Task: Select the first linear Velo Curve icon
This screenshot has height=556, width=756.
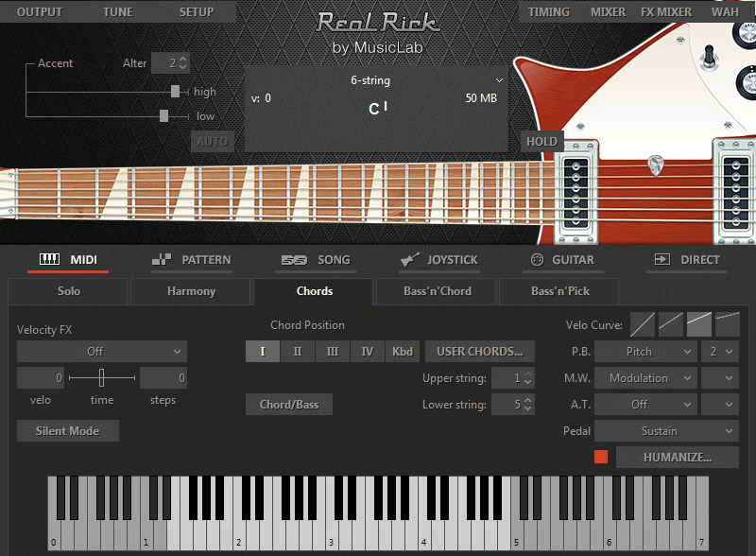Action: tap(643, 324)
